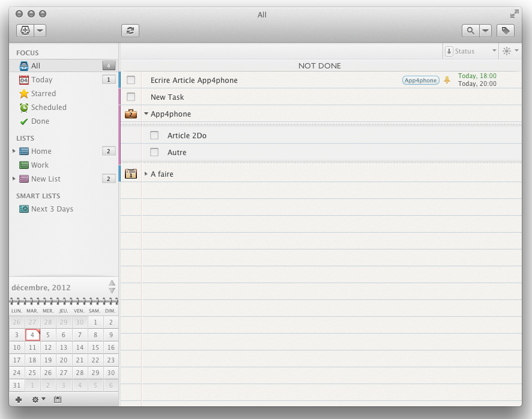Click the calendar icon in bottom bar

[x=58, y=399]
